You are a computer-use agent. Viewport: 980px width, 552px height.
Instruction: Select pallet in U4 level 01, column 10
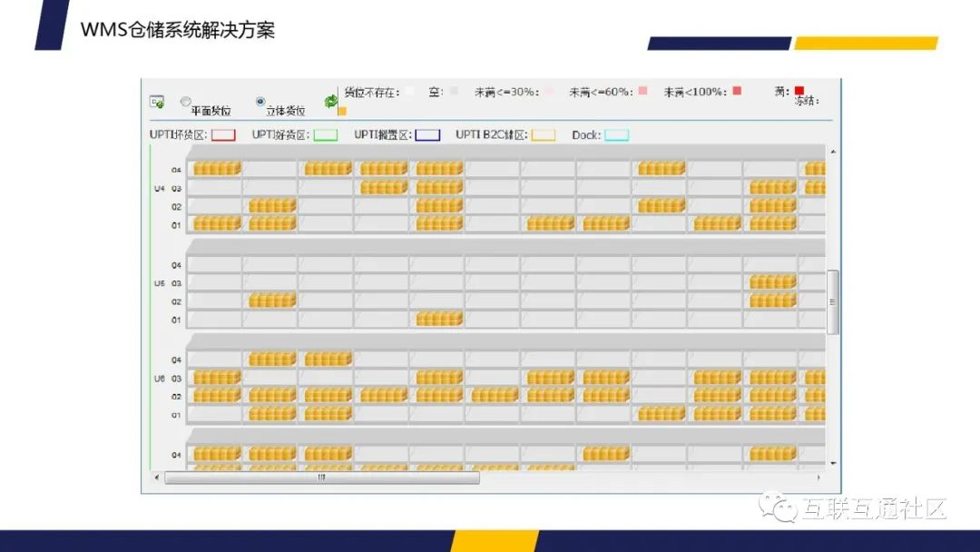point(718,223)
